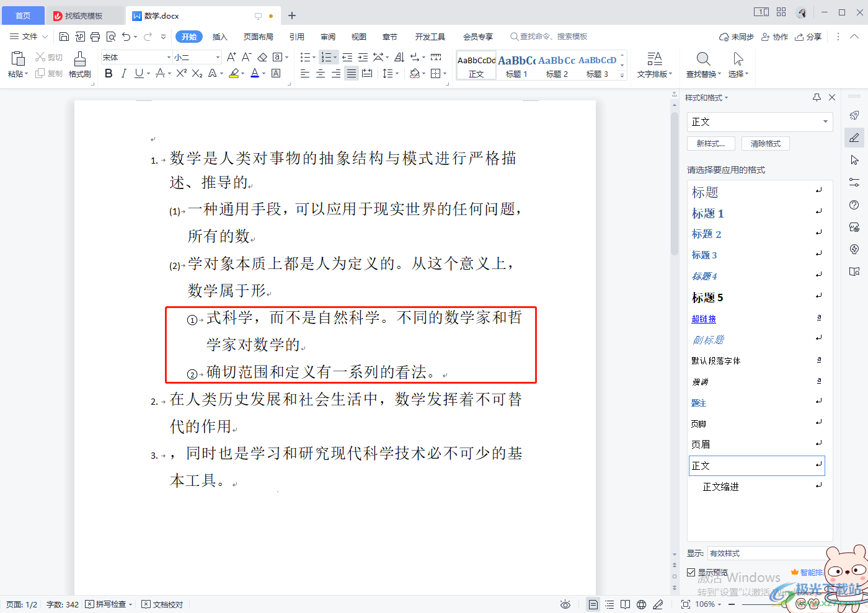This screenshot has width=868, height=613.
Task: Open font name dropdown (宋体)
Action: coord(169,57)
